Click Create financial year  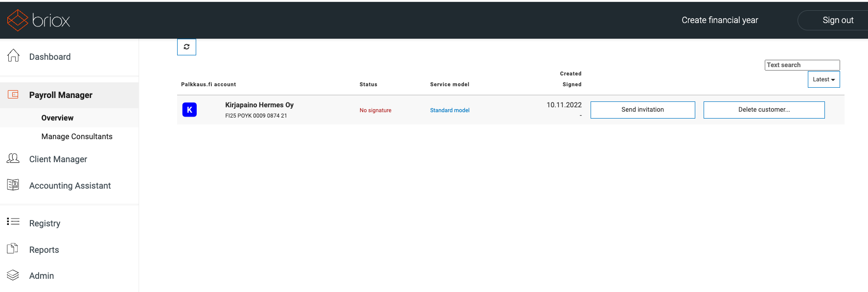click(x=720, y=20)
